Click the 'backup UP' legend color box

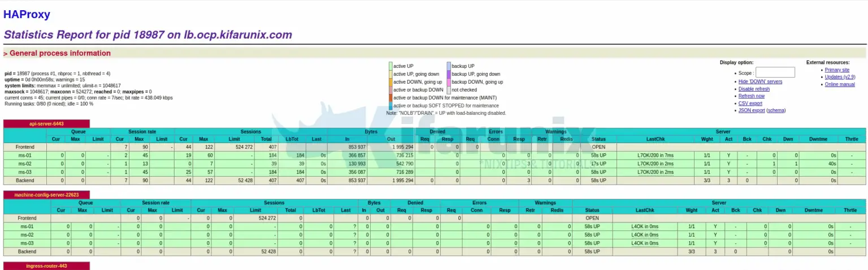(x=449, y=66)
